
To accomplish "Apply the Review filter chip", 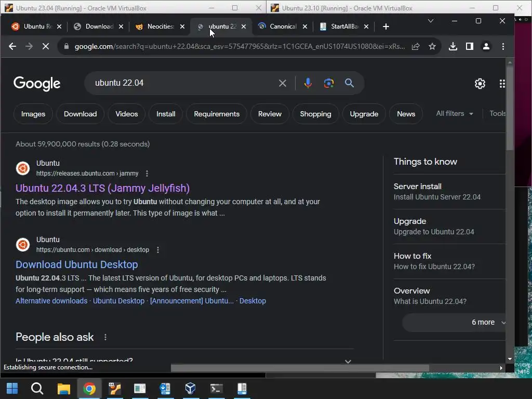I will click(x=270, y=114).
